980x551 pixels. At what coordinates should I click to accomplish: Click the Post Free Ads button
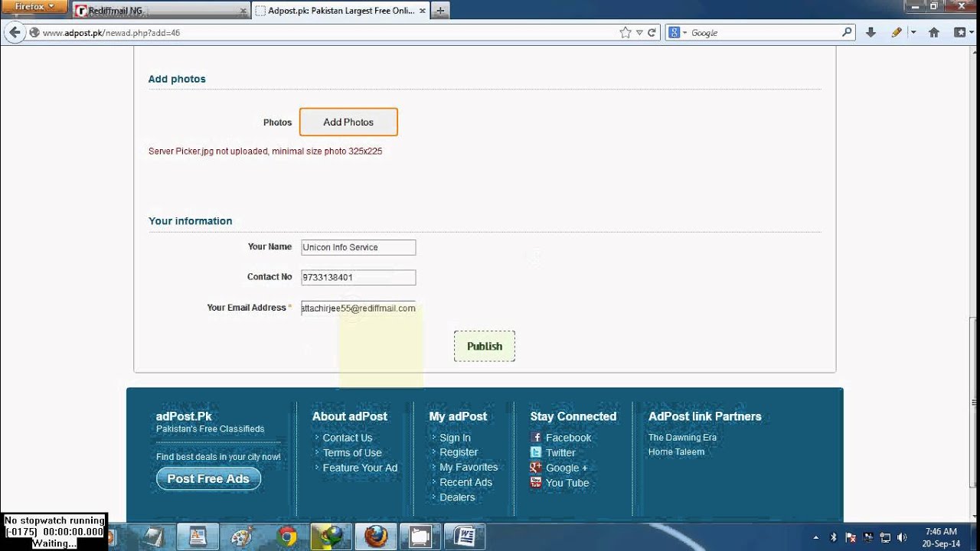(208, 479)
